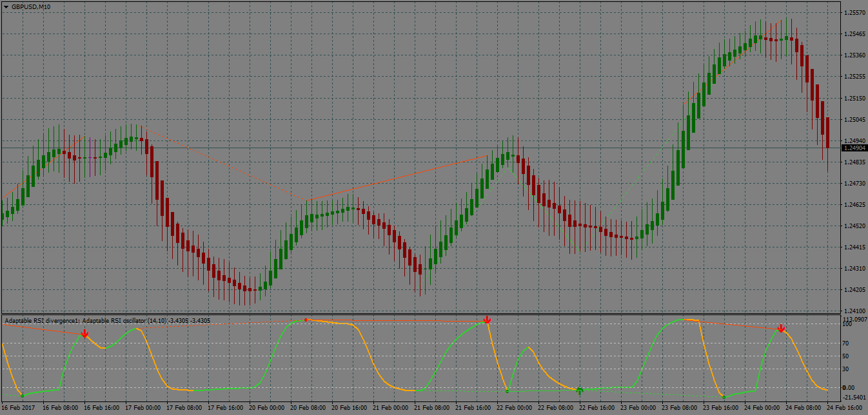The width and height of the screenshot is (868, 415).
Task: Click the 23 Feb 16:00 time label
Action: tap(720, 408)
